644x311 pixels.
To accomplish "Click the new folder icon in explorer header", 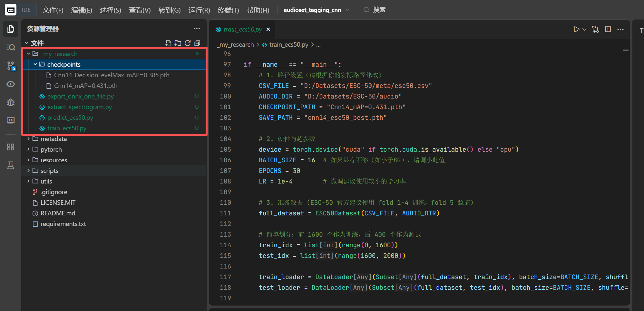I will point(178,43).
